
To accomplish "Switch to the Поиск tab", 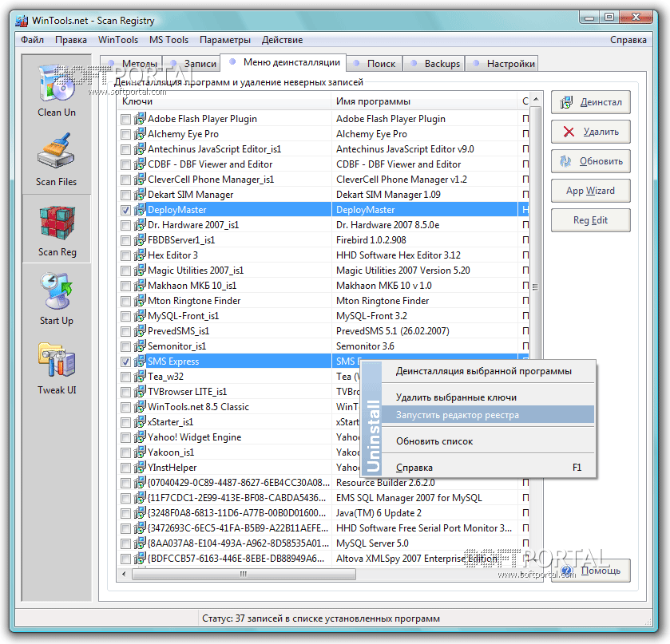I will point(375,64).
